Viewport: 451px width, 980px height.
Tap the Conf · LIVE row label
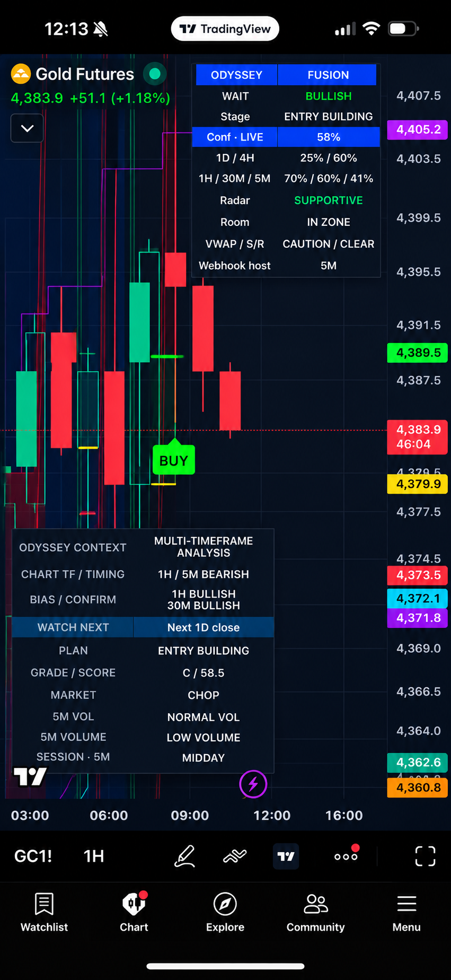point(235,137)
